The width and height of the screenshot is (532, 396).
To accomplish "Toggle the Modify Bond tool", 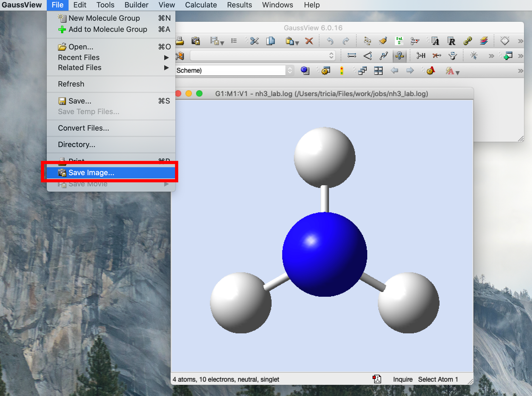I will 352,56.
